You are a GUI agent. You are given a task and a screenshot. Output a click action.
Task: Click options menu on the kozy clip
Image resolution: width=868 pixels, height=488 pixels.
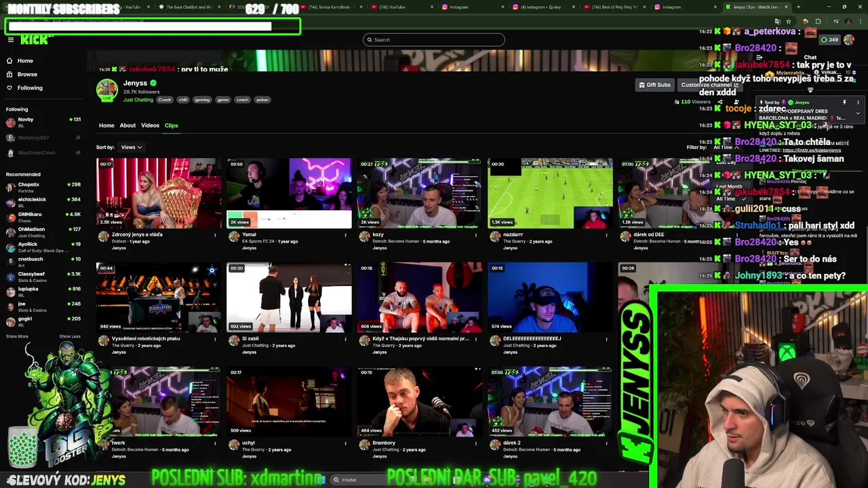coord(476,235)
